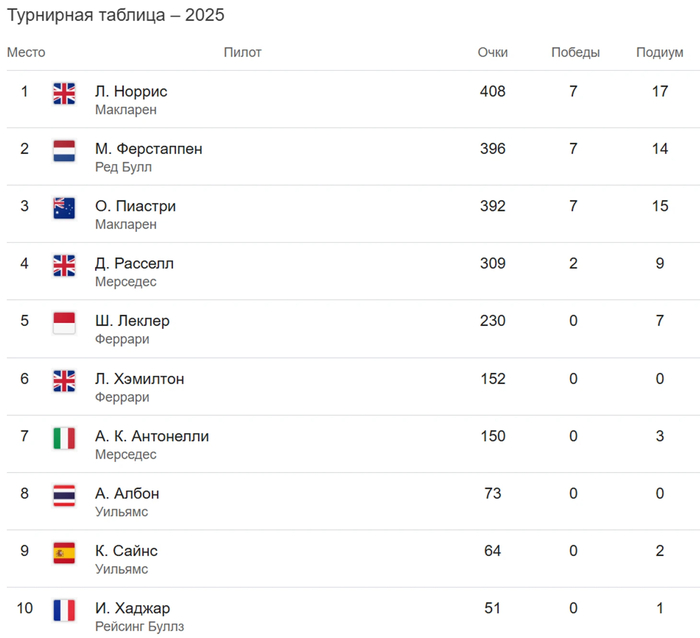
Task: Click the Dutch flag beside М. Ферстаппен
Action: 64,151
